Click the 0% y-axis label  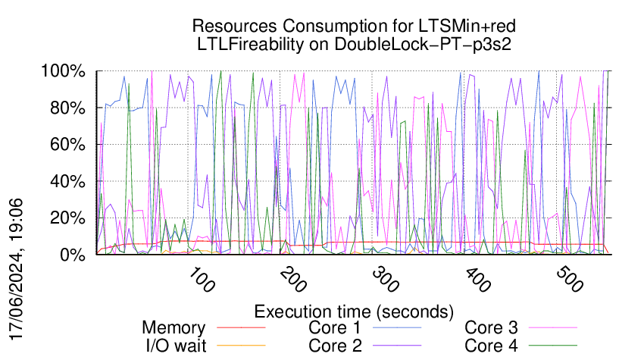[73, 255]
